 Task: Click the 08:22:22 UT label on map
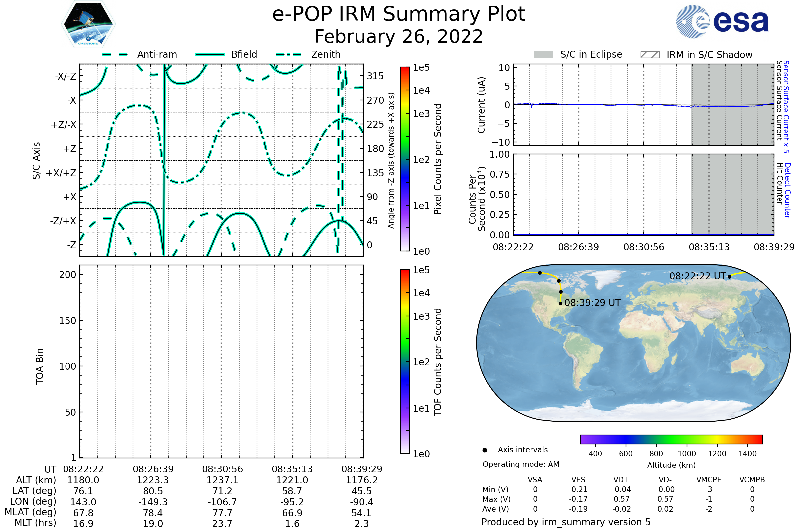pyautogui.click(x=697, y=276)
